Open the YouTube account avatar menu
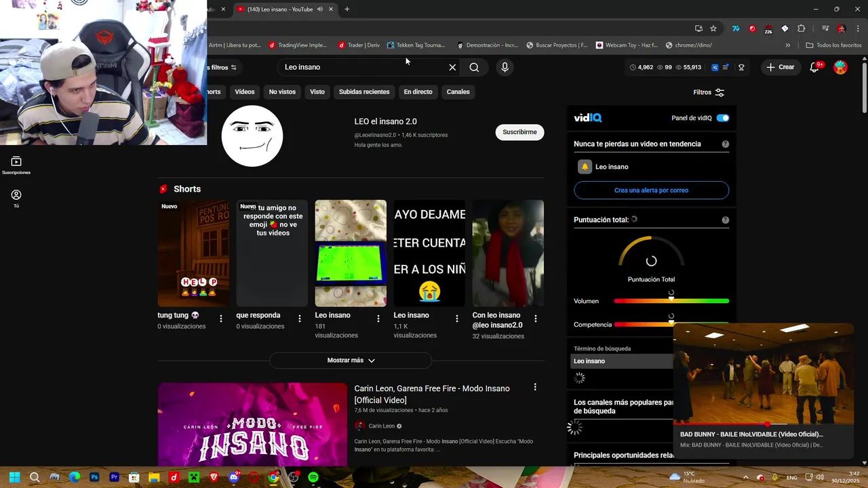This screenshot has height=488, width=868. (x=840, y=67)
